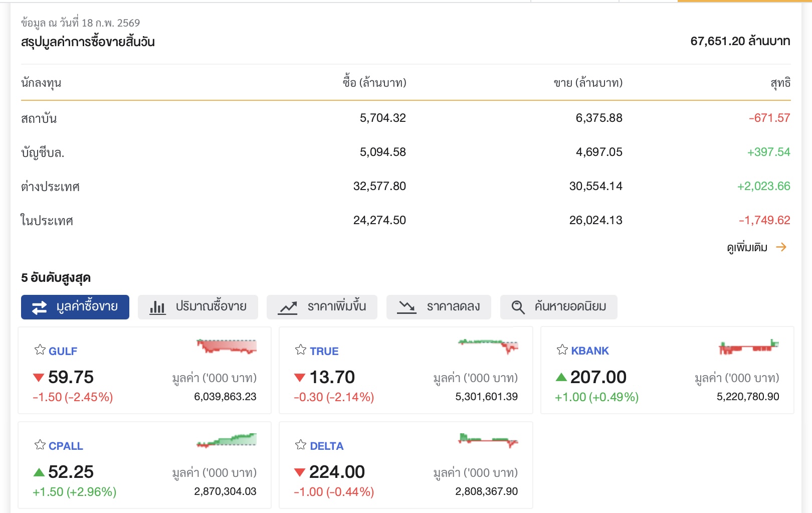This screenshot has width=812, height=513.
Task: Toggle favorite star for KBANK stock
Action: 562,350
